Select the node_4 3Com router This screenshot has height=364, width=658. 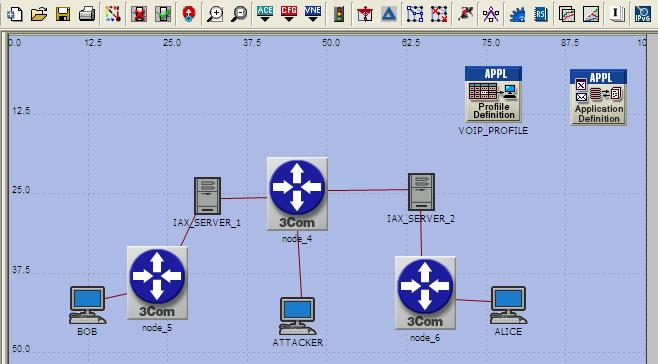click(x=297, y=194)
